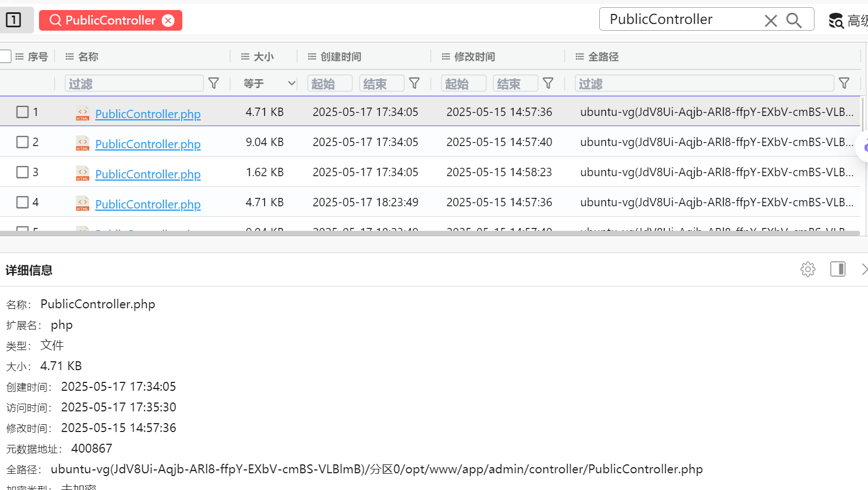The height and width of the screenshot is (490, 868).
Task: Clear the search box text
Action: (x=770, y=21)
